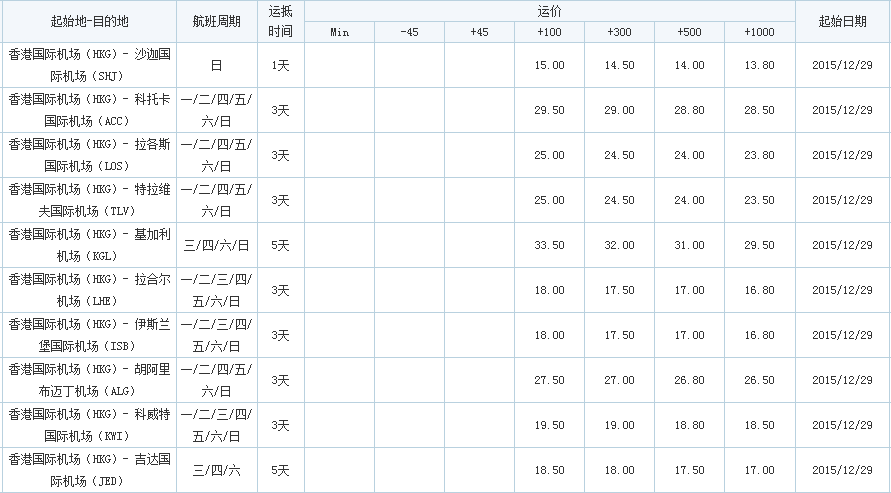This screenshot has width=891, height=493.
Task: Click the 起始日期 column header
Action: 842,21
